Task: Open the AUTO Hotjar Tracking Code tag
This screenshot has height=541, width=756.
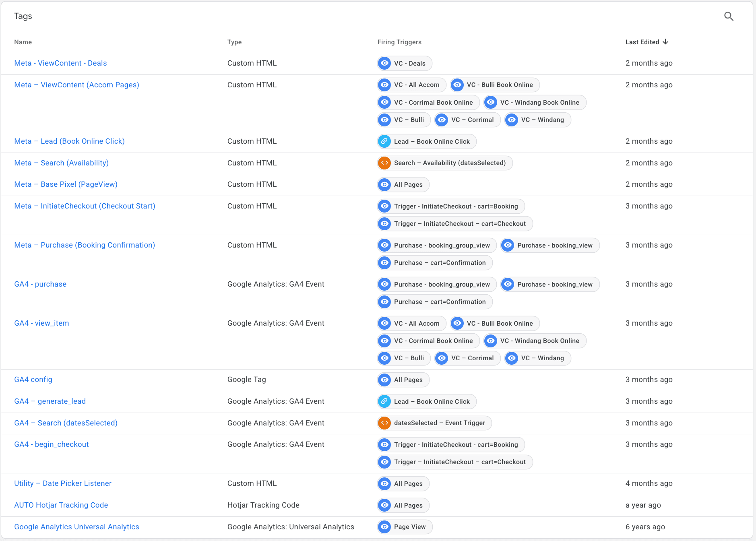Action: pyautogui.click(x=61, y=505)
